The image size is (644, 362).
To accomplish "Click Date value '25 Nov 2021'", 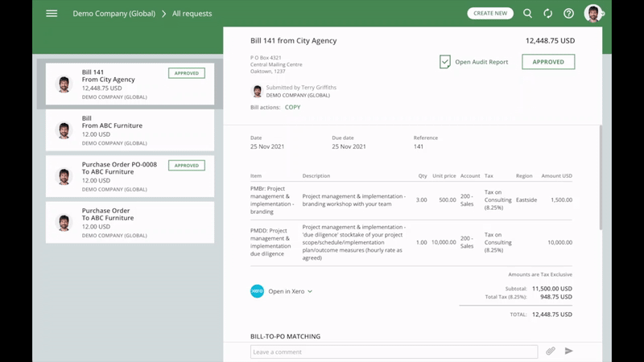I will [x=267, y=146].
